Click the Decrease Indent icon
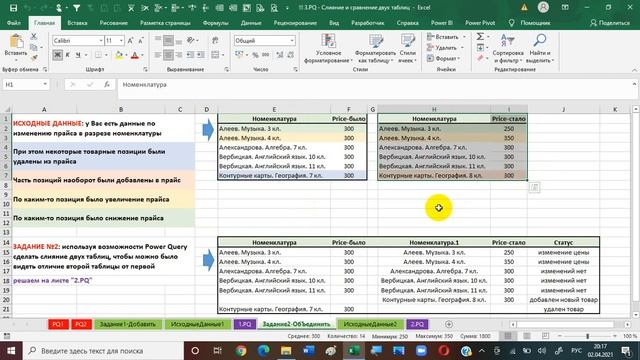The image size is (640, 360). tap(190, 55)
